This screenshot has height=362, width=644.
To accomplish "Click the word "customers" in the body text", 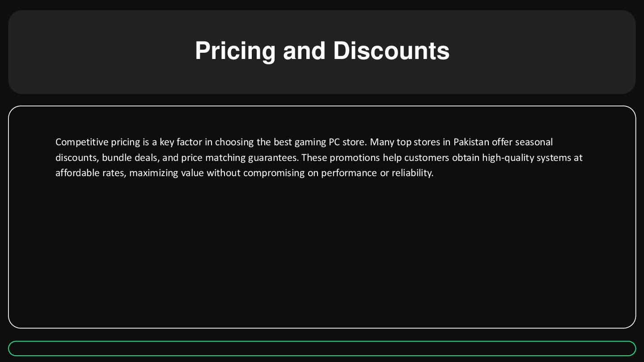I will pyautogui.click(x=427, y=158).
